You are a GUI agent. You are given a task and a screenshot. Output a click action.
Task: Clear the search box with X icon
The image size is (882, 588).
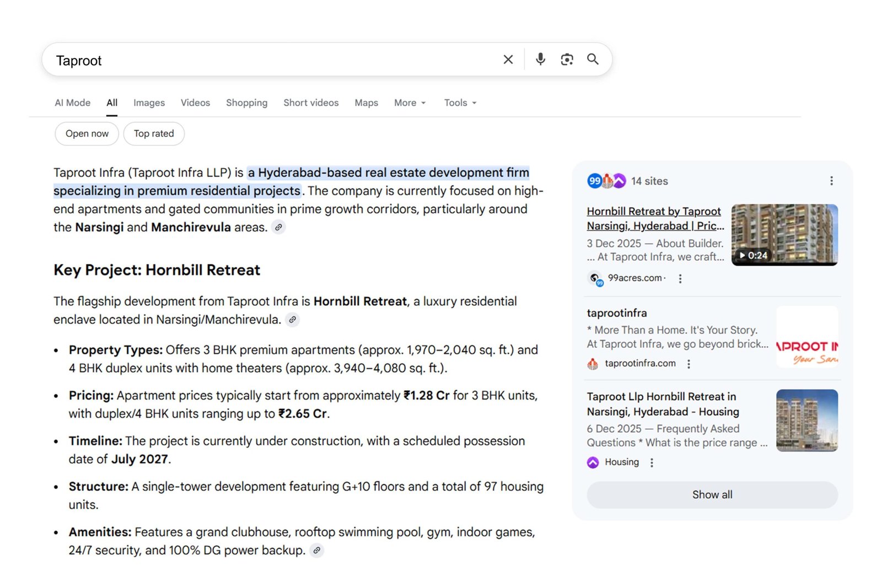click(508, 60)
